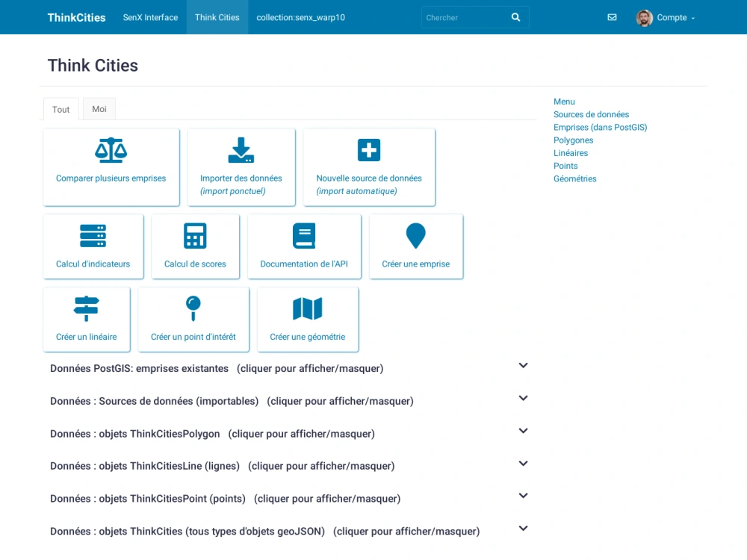Click Calcul d'indicateurs label text
The width and height of the screenshot is (747, 560).
93,264
